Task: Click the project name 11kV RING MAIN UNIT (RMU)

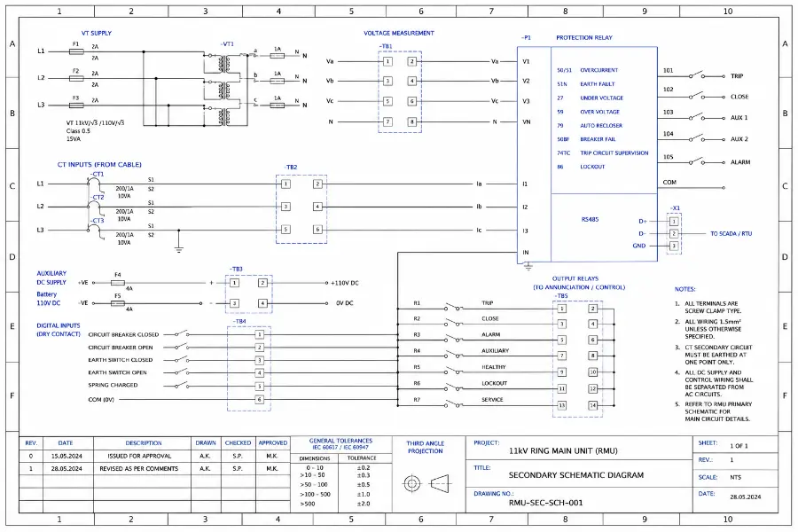Action: 563,451
